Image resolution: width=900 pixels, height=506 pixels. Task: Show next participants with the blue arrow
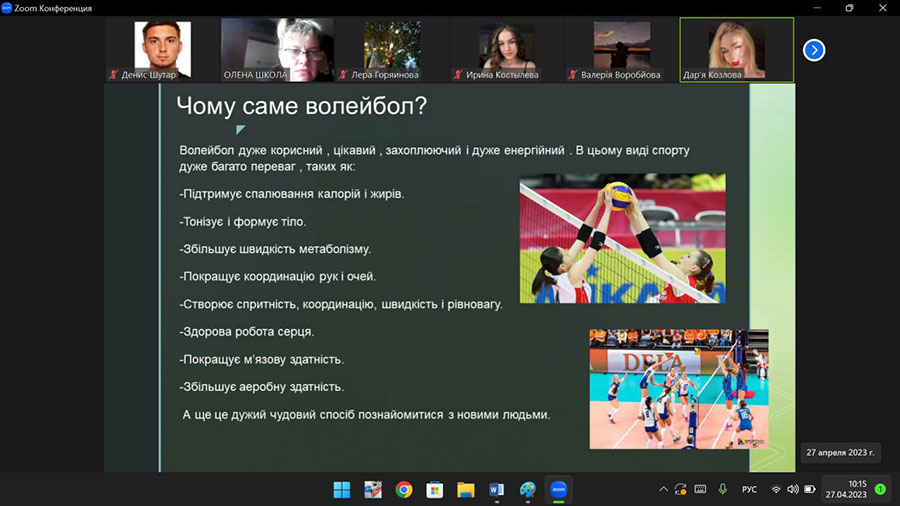click(813, 50)
